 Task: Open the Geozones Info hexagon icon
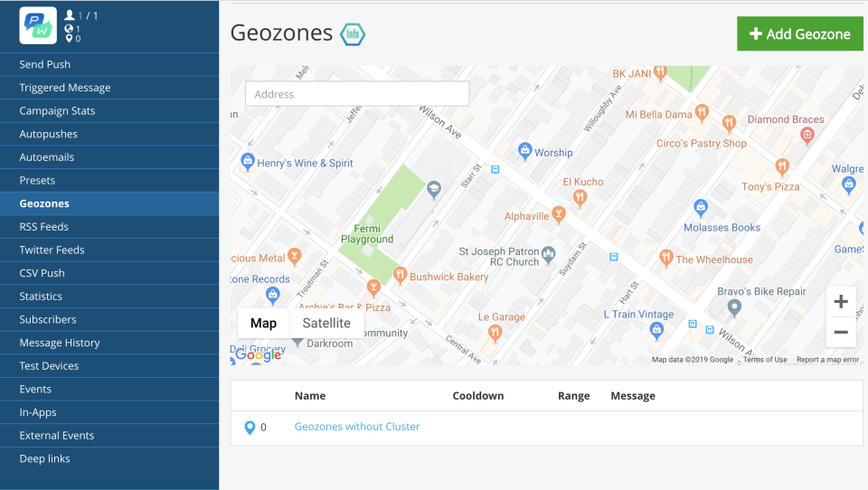[353, 34]
